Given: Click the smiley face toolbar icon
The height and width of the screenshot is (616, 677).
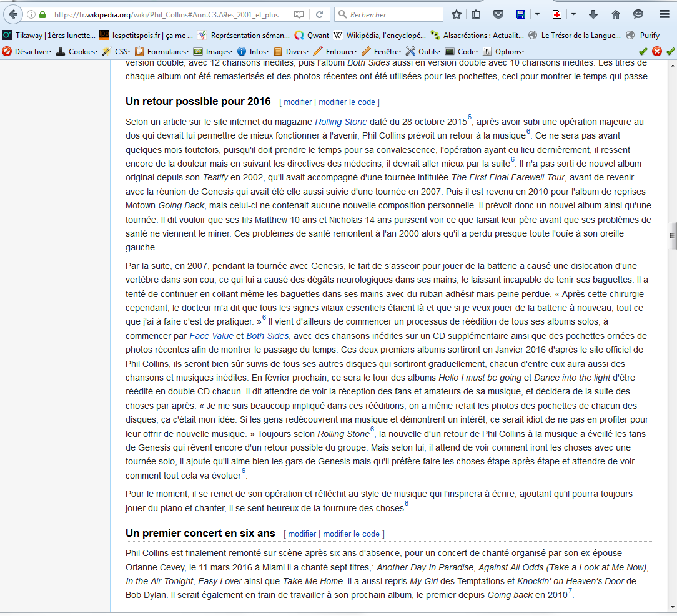Looking at the screenshot, I should (x=638, y=14).
